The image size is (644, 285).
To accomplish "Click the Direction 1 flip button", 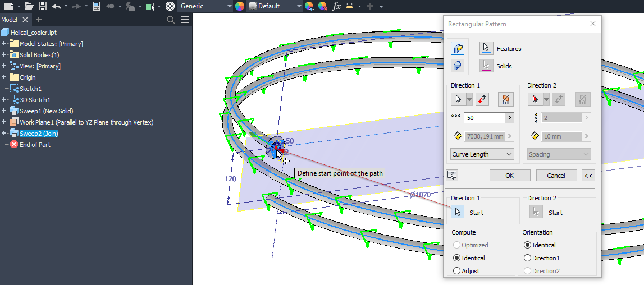I will point(482,99).
